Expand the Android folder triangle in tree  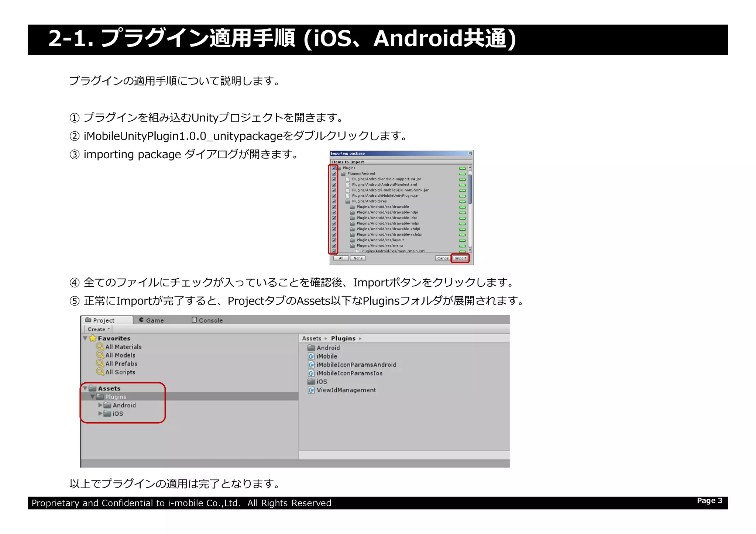point(100,405)
